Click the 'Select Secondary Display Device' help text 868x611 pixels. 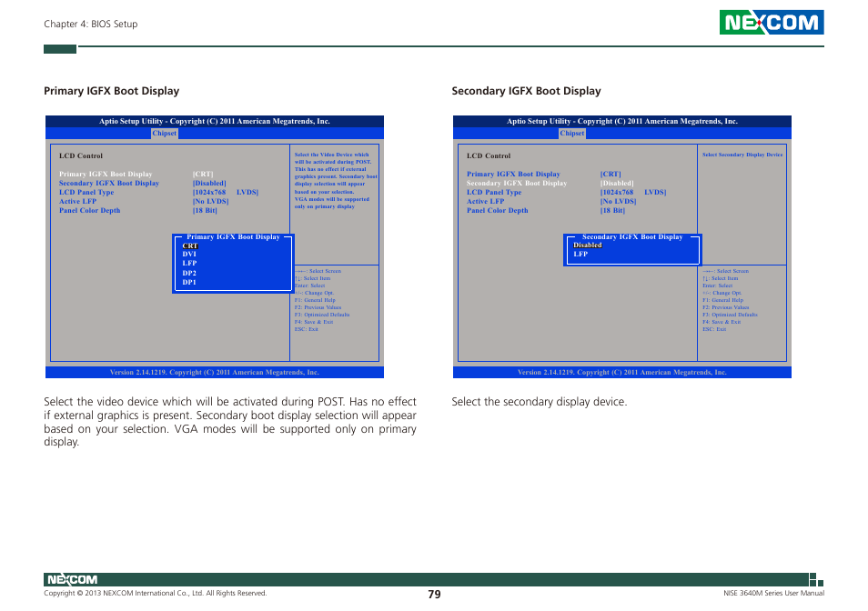click(742, 155)
